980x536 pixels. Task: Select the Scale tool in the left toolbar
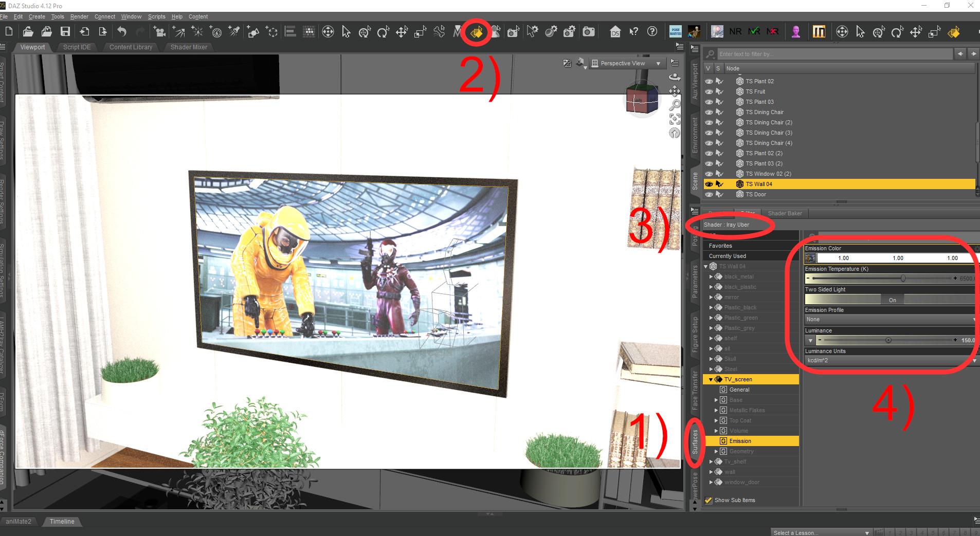[x=420, y=32]
